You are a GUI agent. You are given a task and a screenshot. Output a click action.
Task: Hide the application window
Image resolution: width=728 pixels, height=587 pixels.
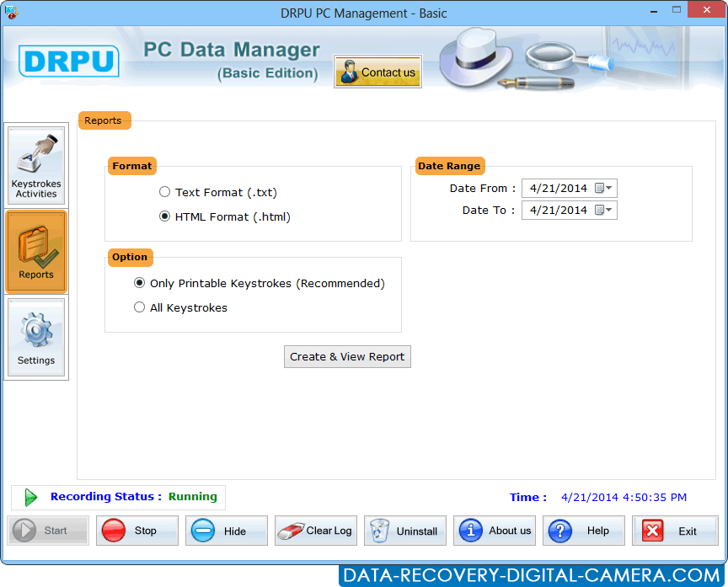[227, 531]
